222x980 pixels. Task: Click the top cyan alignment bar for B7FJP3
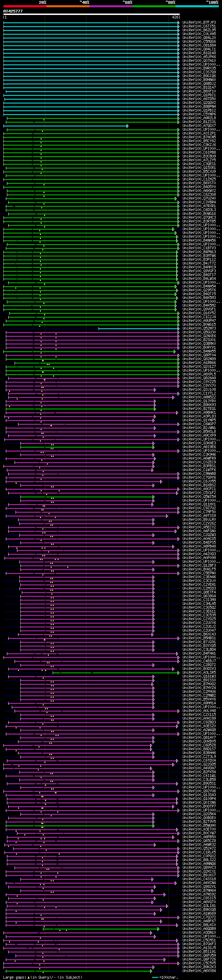(92, 23)
